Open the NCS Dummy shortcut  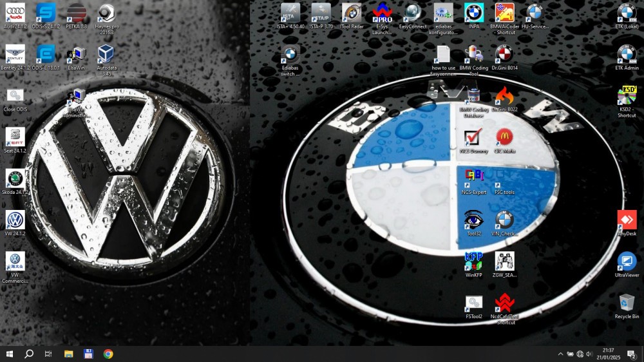point(474,141)
